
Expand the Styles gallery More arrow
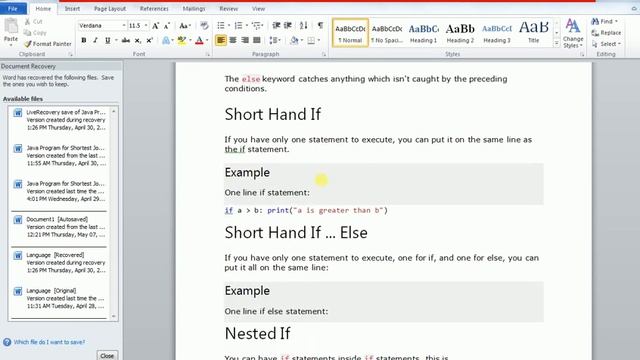(x=556, y=43)
